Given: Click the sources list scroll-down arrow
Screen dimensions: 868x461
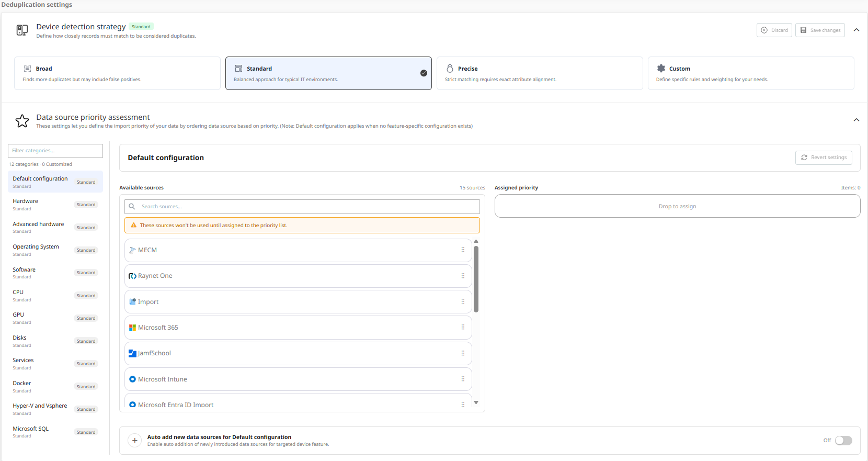Looking at the screenshot, I should tap(476, 402).
